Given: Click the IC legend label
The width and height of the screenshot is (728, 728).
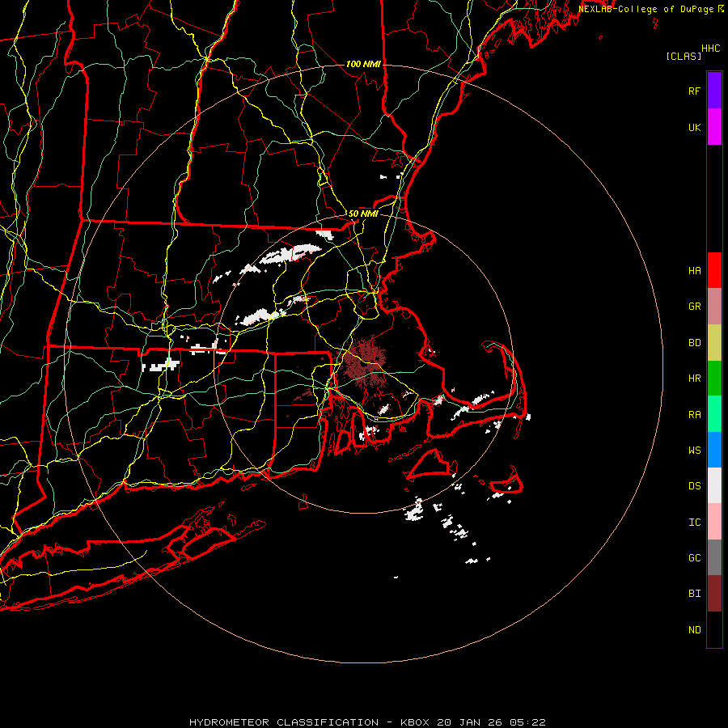Looking at the screenshot, I should 694,523.
